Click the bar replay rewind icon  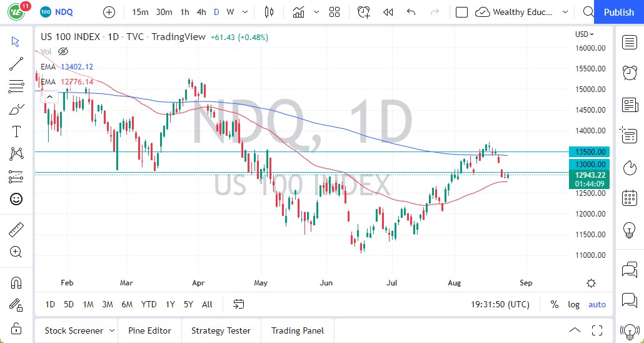coord(388,12)
